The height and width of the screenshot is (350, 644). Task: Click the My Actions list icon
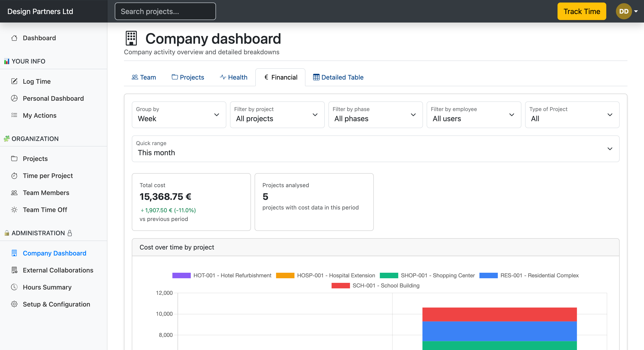14,115
